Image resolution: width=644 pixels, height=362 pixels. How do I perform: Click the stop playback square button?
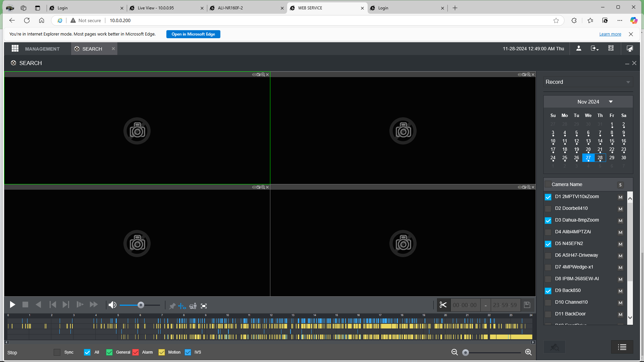point(25,305)
